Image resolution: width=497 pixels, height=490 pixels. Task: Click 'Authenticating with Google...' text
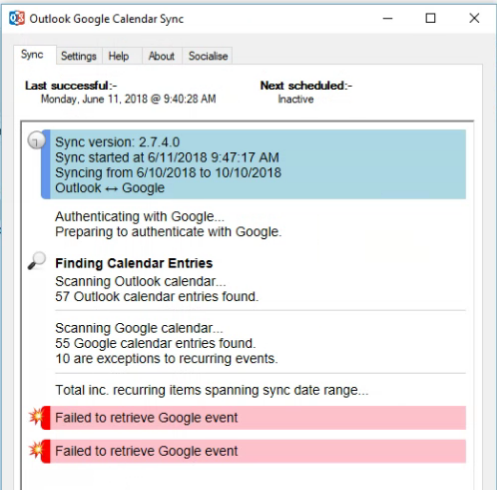[x=140, y=217]
